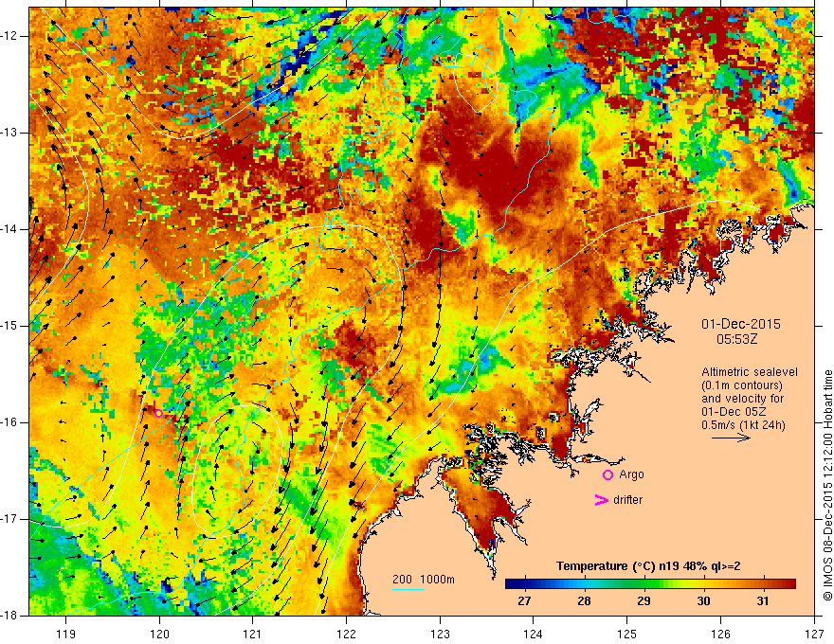Click the magenta Argo circle on the map

pos(158,414)
